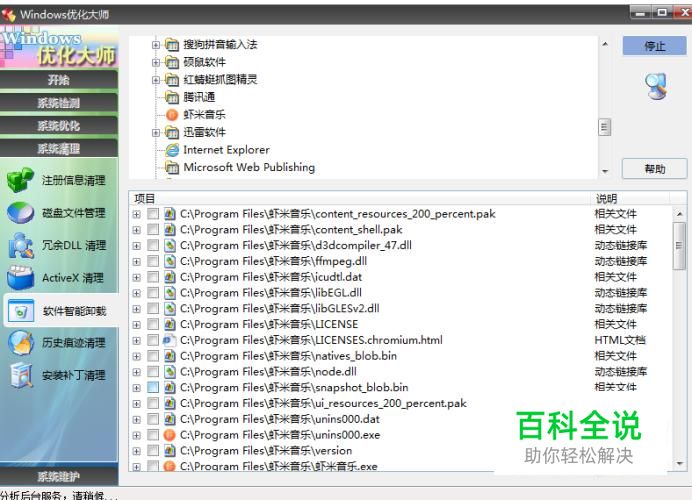
Task: Sort by 说明 column header
Action: (630, 198)
